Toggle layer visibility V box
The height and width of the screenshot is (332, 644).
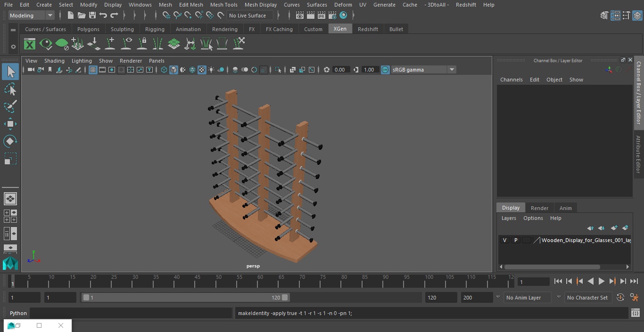504,240
